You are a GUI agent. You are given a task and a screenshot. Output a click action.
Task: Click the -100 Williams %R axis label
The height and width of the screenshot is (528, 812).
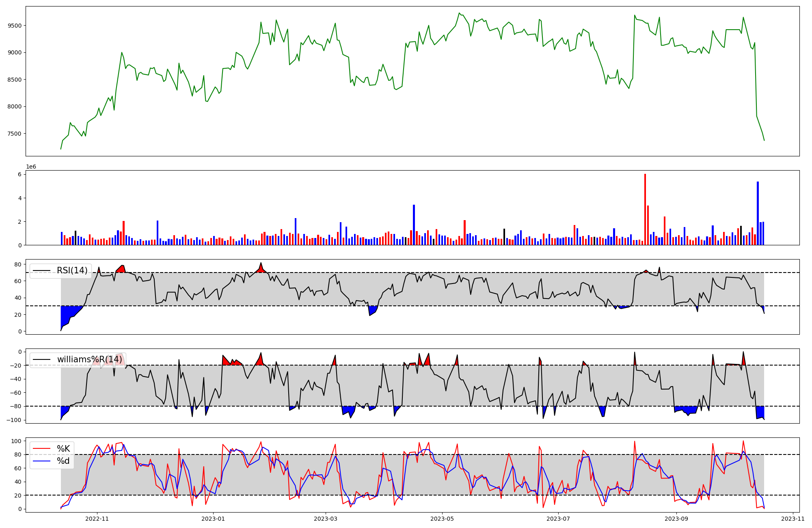click(14, 420)
